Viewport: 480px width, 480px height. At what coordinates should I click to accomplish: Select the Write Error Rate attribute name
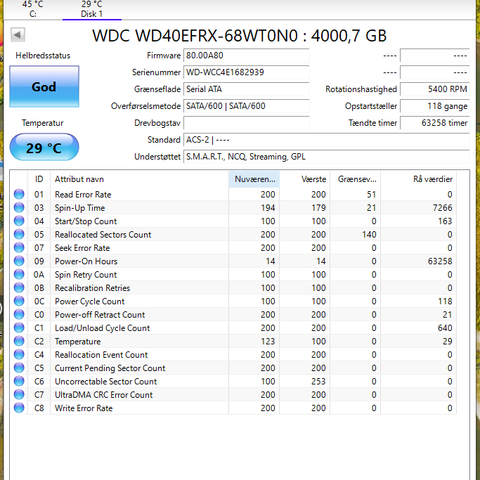click(x=84, y=408)
